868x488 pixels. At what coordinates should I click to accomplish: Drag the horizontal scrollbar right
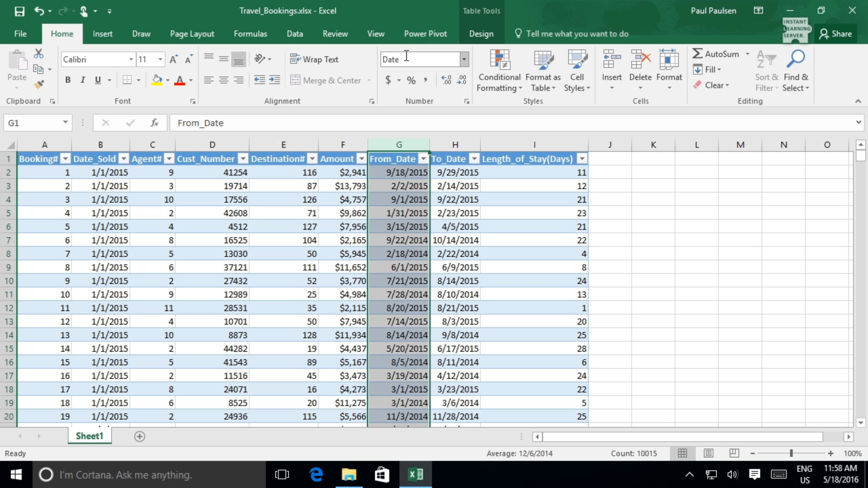(849, 436)
